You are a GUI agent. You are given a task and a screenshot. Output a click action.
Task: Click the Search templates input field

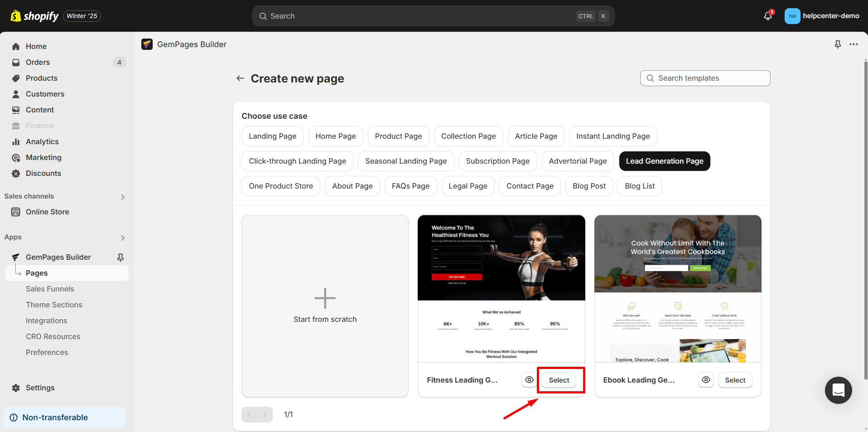tap(704, 78)
